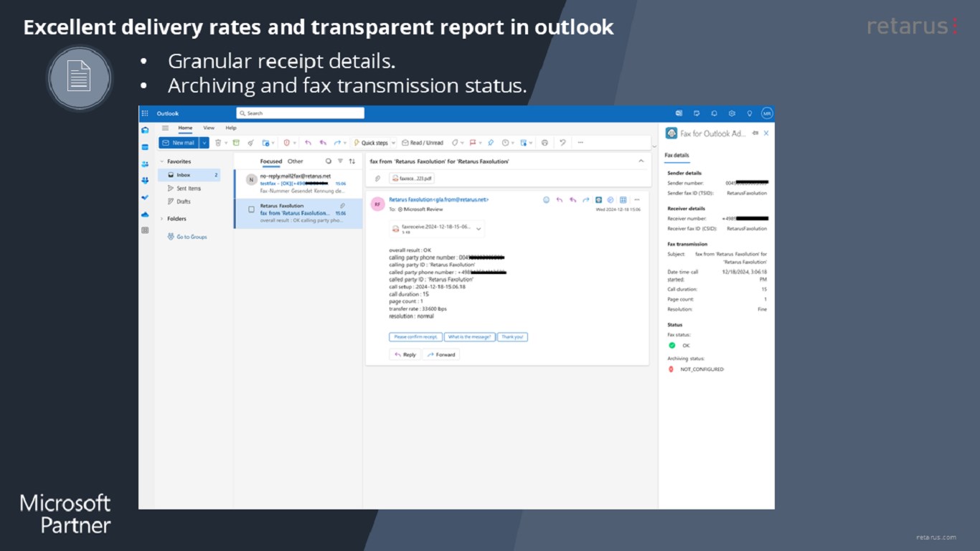Viewport: 980px width, 551px height.
Task: Open more message actions ellipsis in reading pane
Action: (636, 200)
